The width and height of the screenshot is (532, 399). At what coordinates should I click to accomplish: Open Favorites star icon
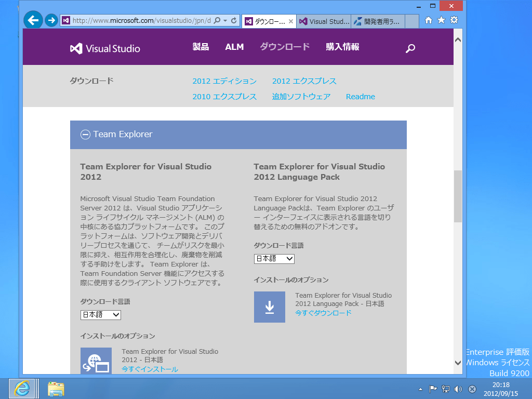click(x=441, y=20)
